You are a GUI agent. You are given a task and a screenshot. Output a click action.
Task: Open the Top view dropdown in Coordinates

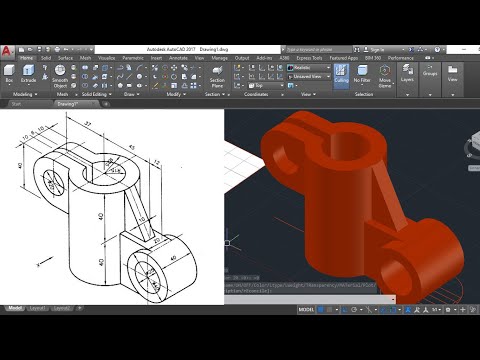click(266, 86)
